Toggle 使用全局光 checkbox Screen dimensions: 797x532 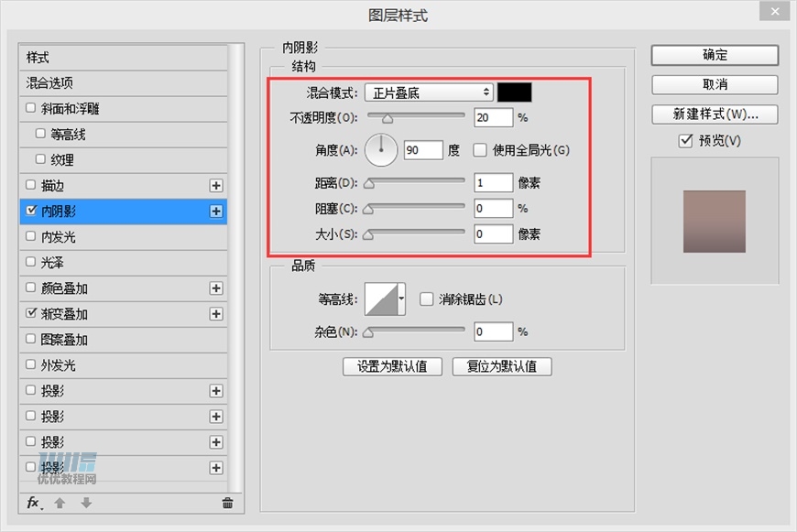click(x=480, y=150)
